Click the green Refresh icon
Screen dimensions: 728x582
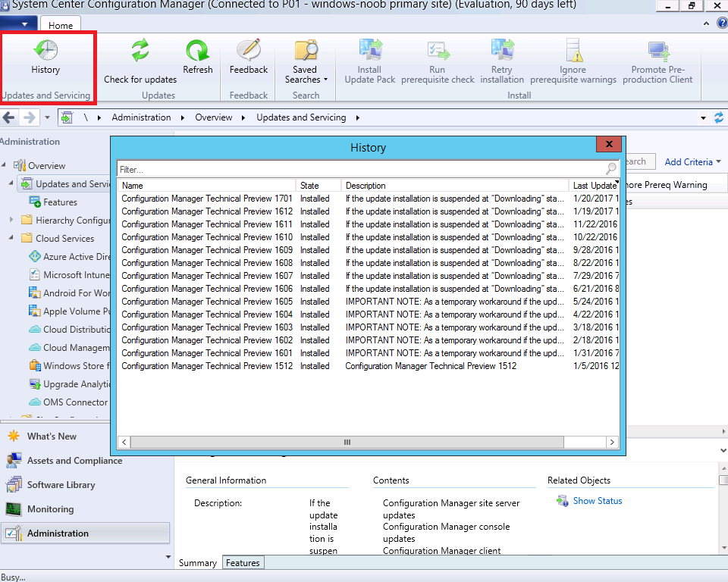[x=197, y=50]
